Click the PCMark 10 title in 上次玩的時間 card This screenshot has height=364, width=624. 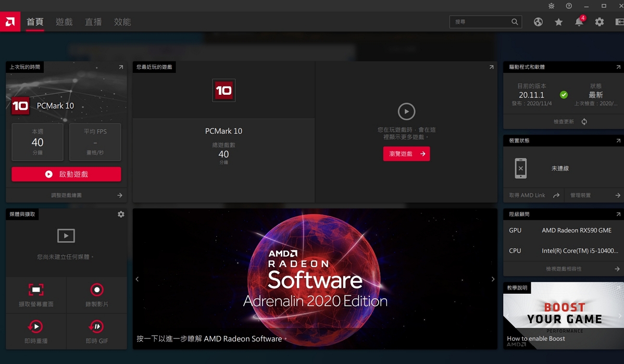pos(55,106)
